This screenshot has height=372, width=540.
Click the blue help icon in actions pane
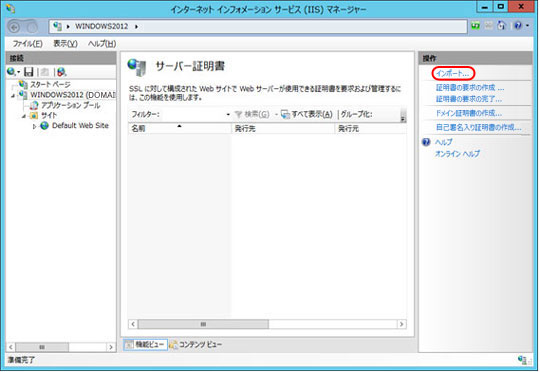pos(426,142)
